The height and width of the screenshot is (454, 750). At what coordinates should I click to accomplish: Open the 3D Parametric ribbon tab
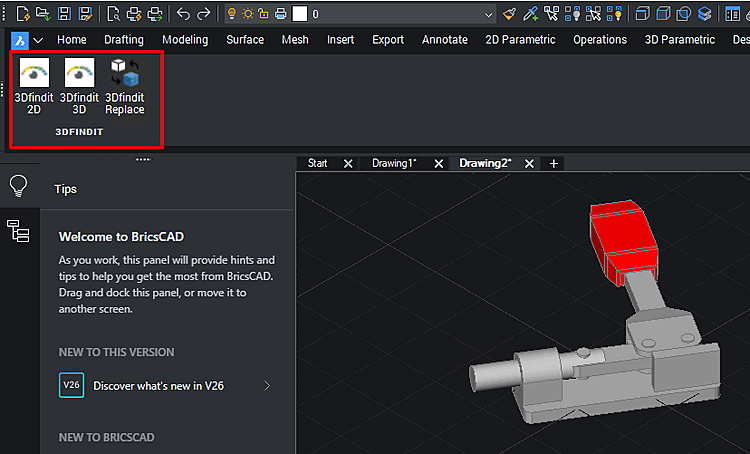click(x=680, y=40)
